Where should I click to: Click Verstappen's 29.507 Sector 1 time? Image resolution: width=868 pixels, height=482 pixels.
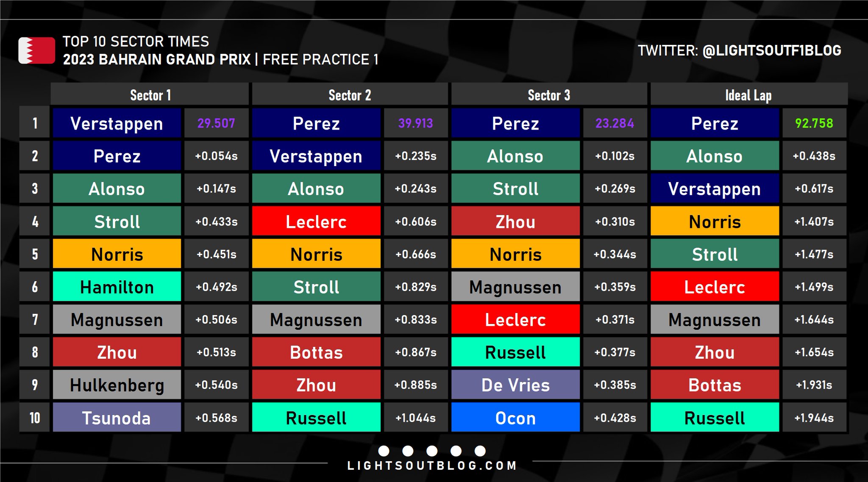point(216,123)
